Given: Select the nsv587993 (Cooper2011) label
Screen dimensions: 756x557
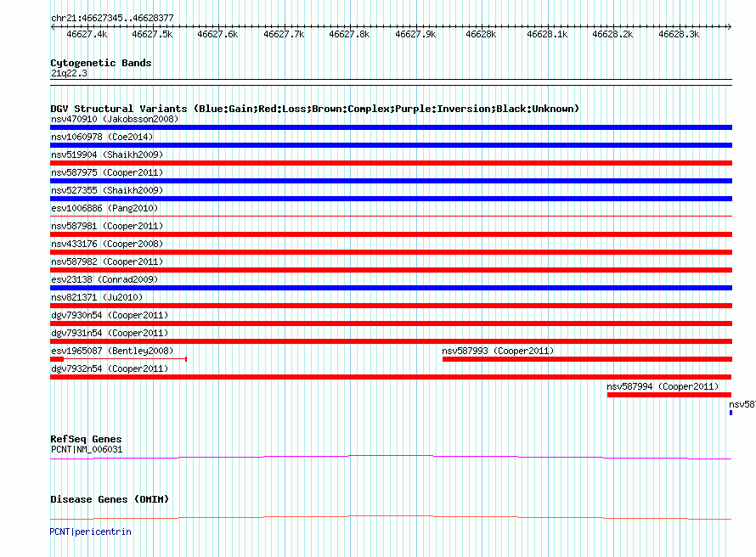Looking at the screenshot, I should (x=498, y=351).
